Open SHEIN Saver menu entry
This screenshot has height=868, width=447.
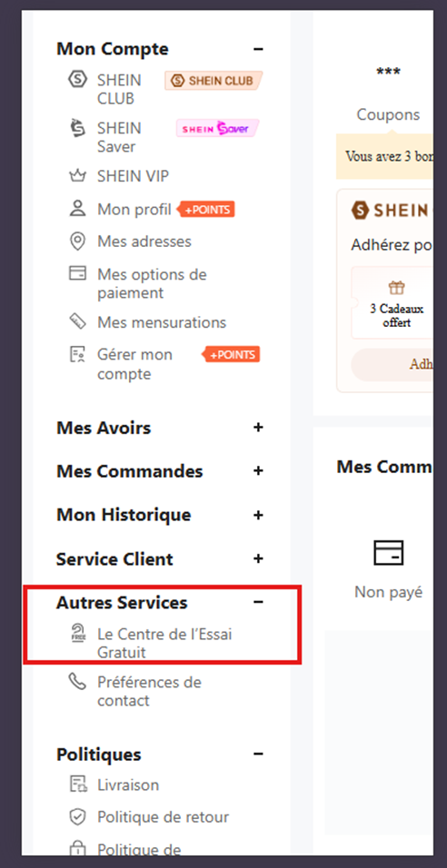click(117, 137)
